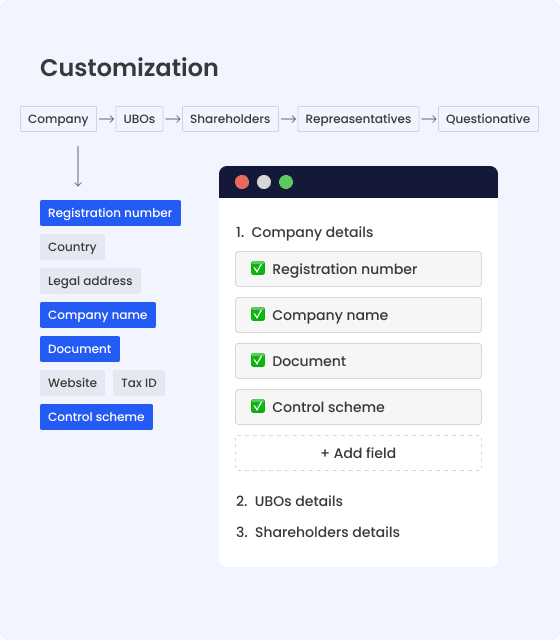Screen dimensions: 560x640
Task: Expand the UBOs details section
Action: point(289,501)
